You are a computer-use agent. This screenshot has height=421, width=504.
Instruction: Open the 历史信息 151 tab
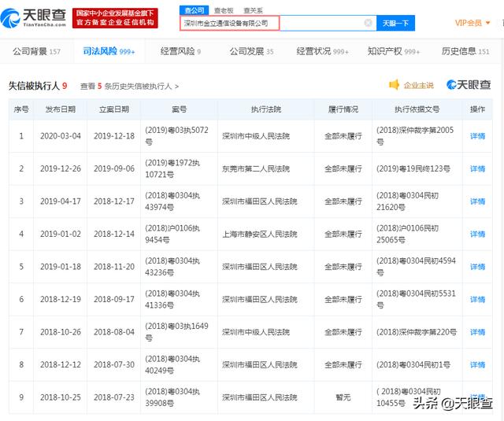465,51
